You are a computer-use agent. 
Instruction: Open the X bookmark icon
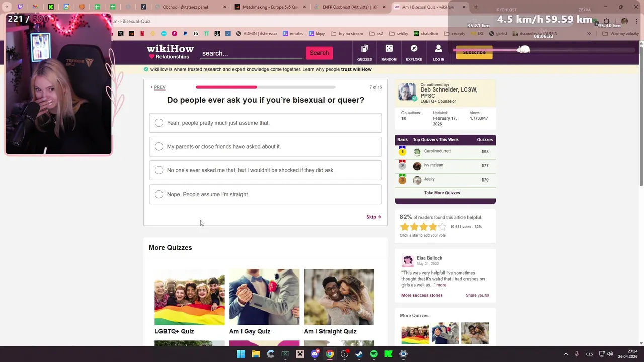coord(121,34)
